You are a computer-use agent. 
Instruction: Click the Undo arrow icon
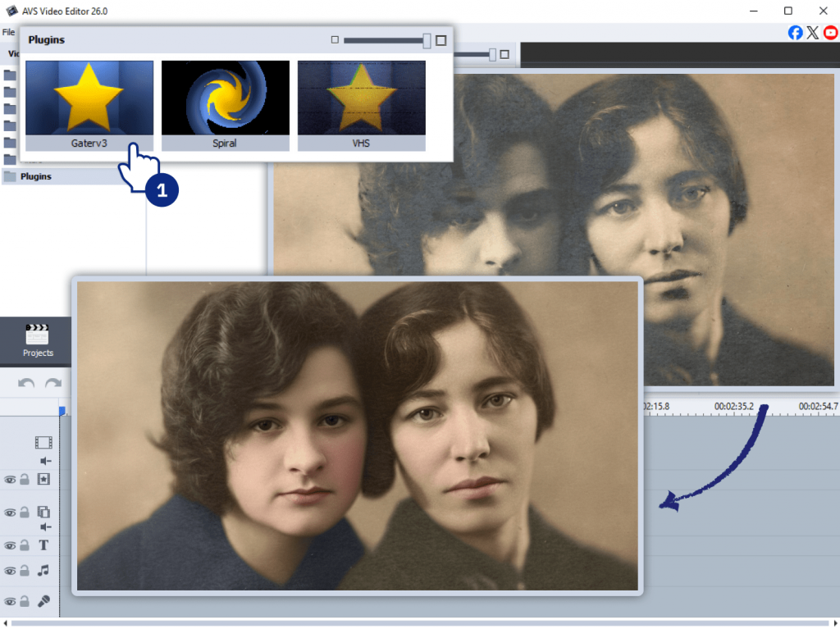(26, 383)
